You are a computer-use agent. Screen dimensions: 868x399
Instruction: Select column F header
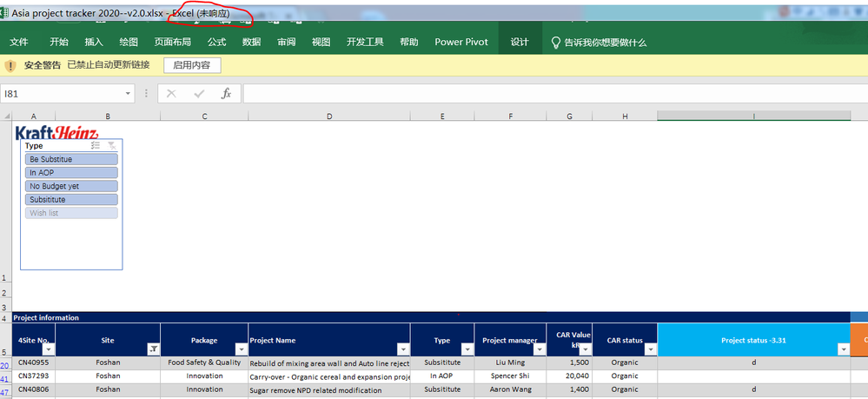point(510,116)
